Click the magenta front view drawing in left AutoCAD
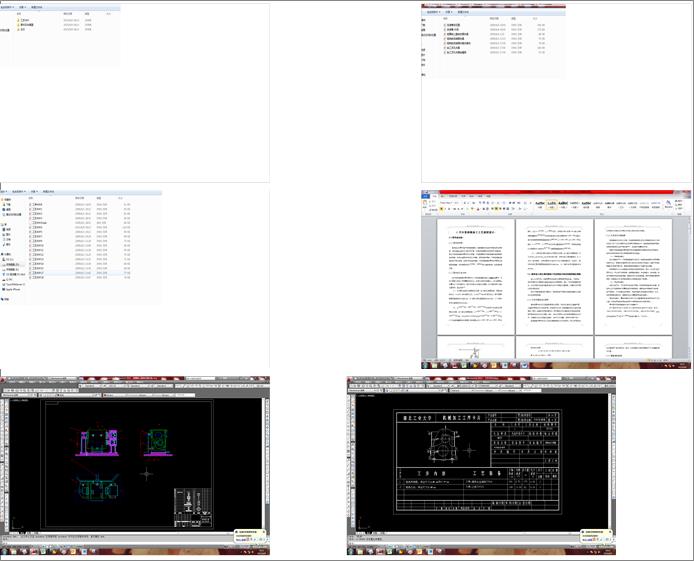Screen dimensions: 694x561 coord(96,442)
